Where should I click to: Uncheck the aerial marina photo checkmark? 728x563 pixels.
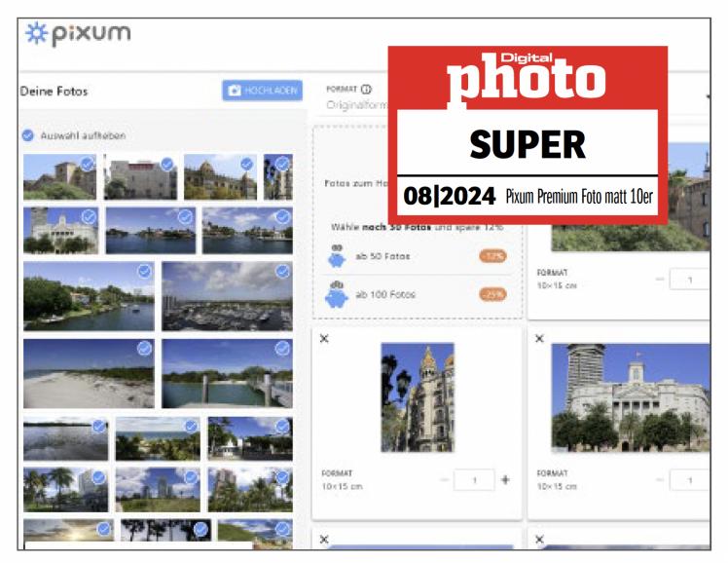(282, 271)
